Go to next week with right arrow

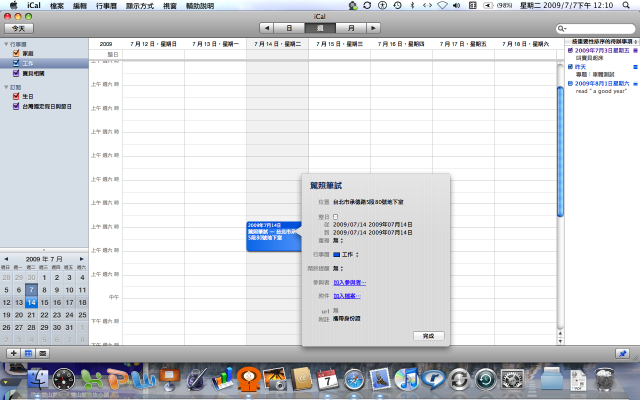[373, 28]
